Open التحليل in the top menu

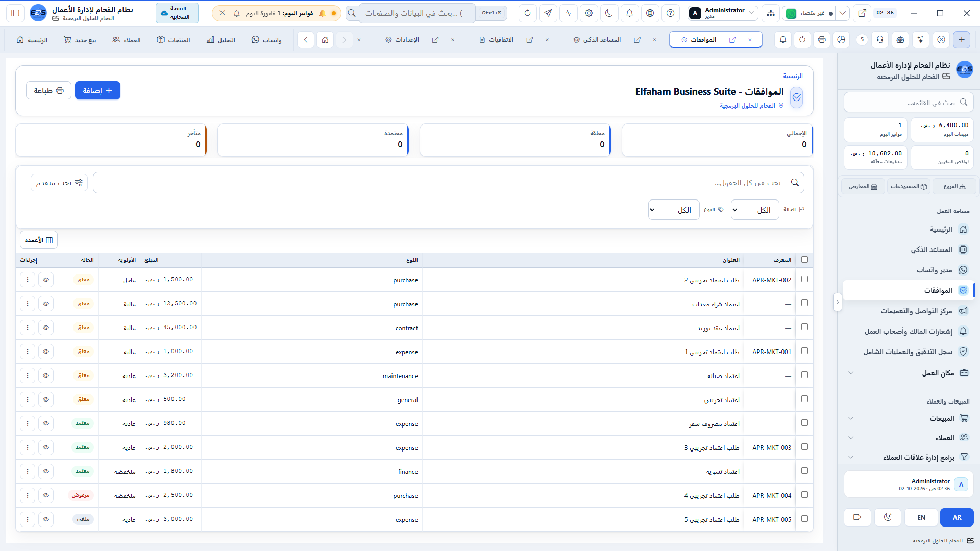click(x=221, y=40)
